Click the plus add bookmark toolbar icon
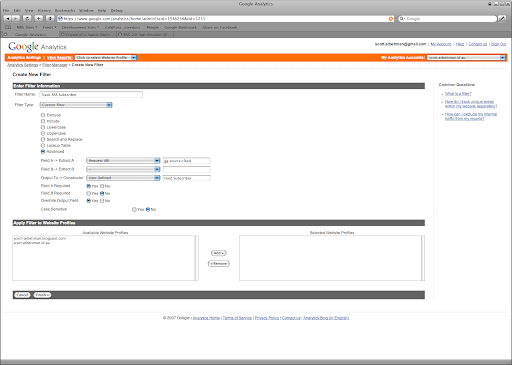This screenshot has height=365, width=512. point(39,19)
